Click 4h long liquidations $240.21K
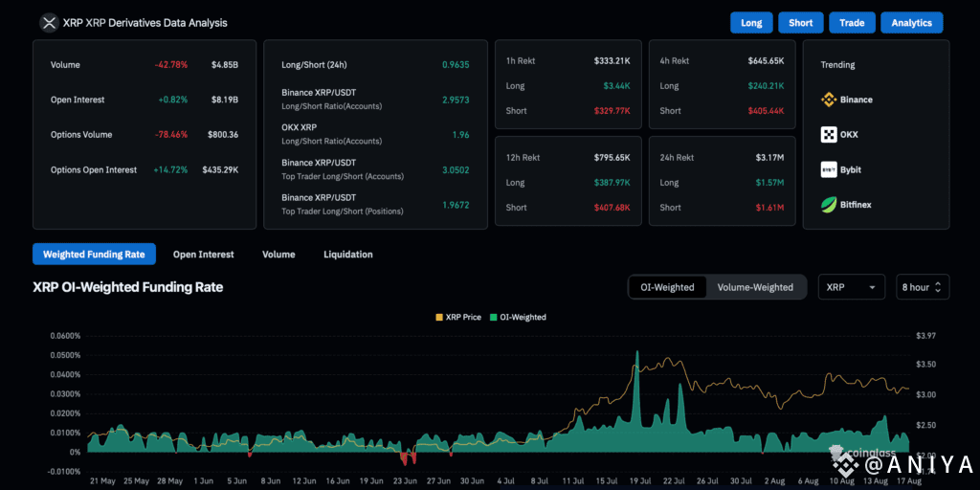Viewport: 980px width, 490px height. (x=766, y=85)
